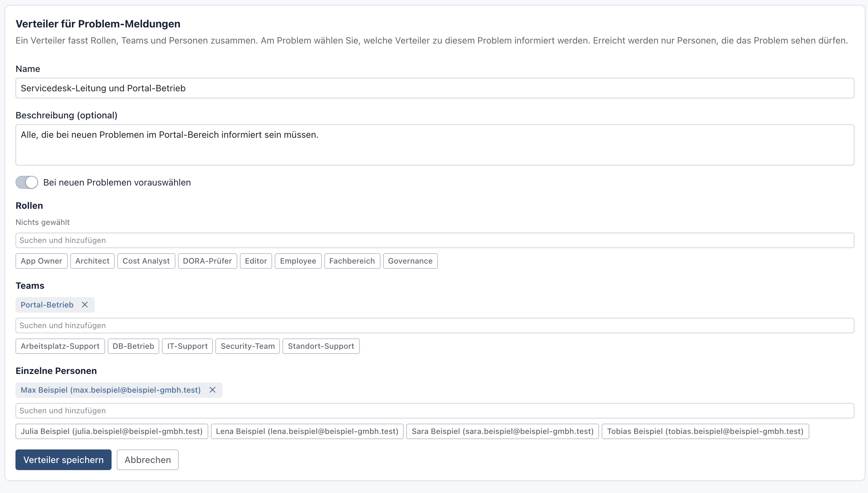This screenshot has width=868, height=493.
Task: Toggle 'Bei neuen Problemen vorauswählen' switch
Action: tap(27, 183)
